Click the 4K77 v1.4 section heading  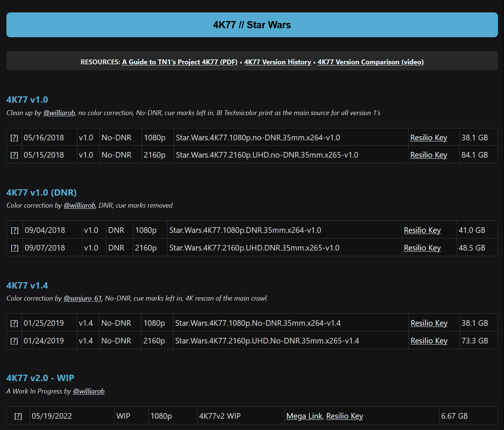[27, 286]
